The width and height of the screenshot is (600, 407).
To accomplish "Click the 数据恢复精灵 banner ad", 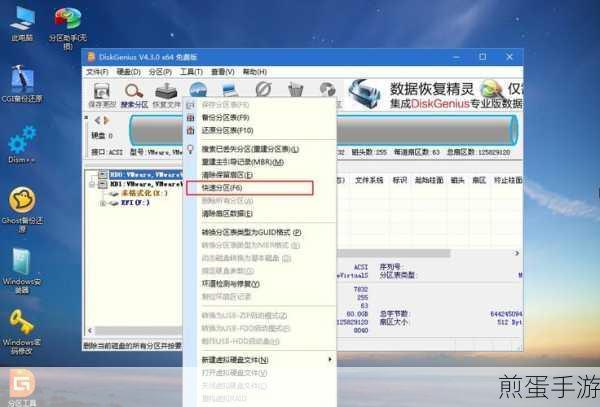I will [434, 94].
